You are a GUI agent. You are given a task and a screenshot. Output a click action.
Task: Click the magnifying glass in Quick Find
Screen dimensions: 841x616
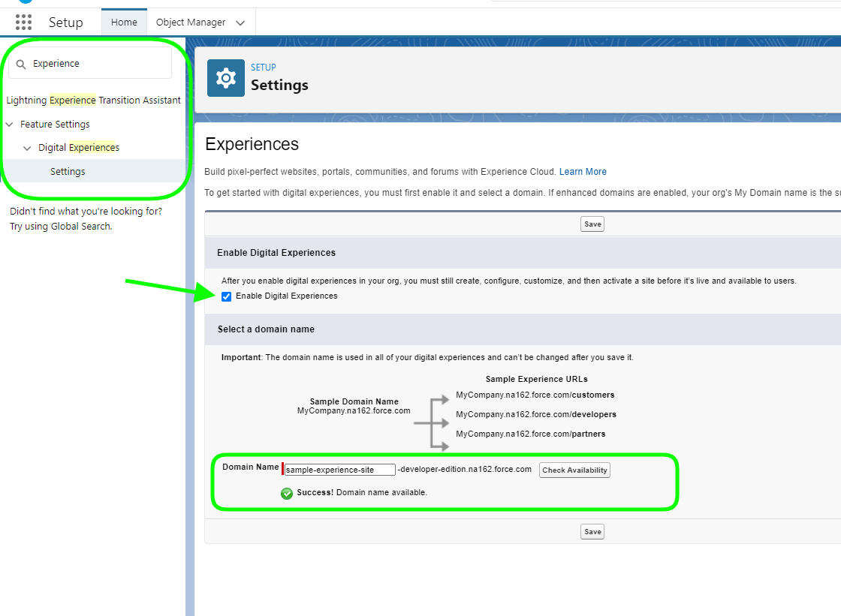[x=20, y=63]
